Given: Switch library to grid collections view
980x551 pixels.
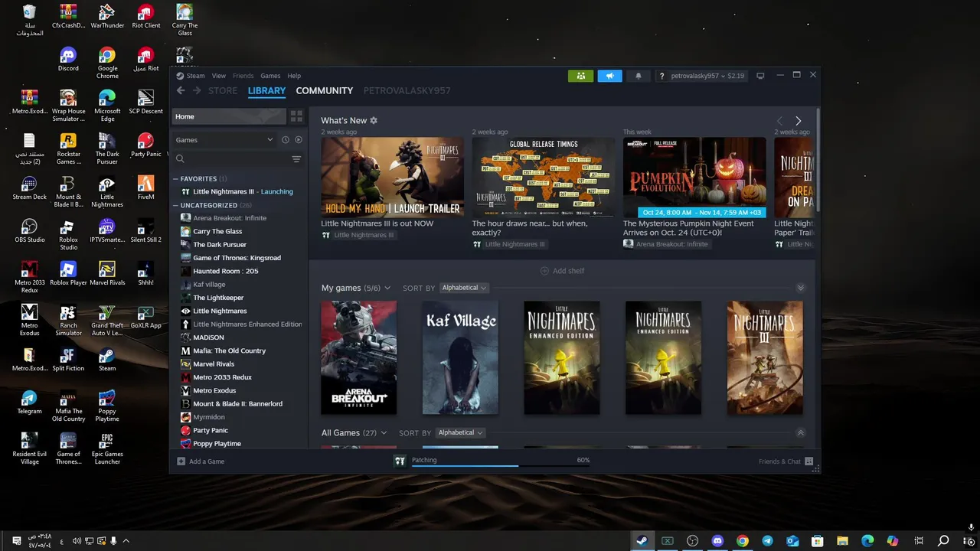Looking at the screenshot, I should 296,116.
